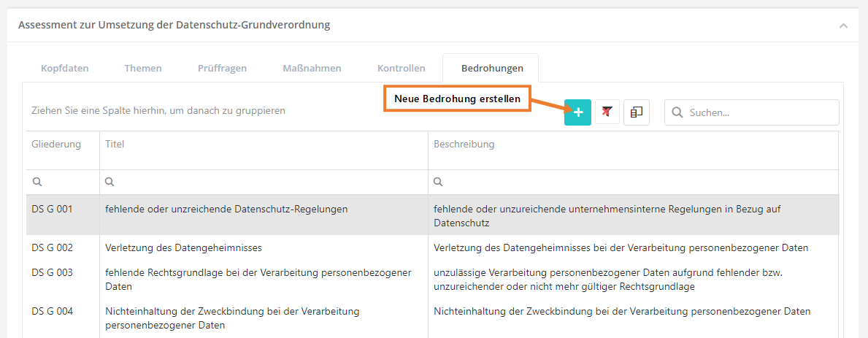This screenshot has width=868, height=338.
Task: Open the Themen tab
Action: tap(143, 69)
